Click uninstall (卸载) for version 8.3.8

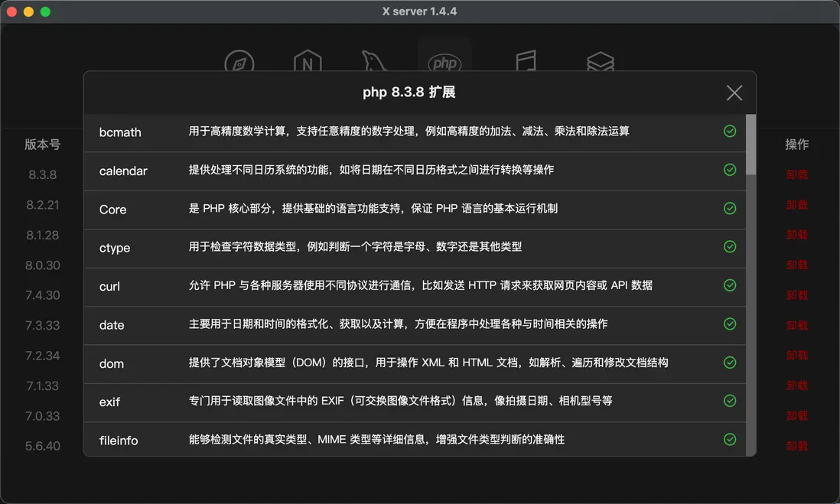[796, 174]
